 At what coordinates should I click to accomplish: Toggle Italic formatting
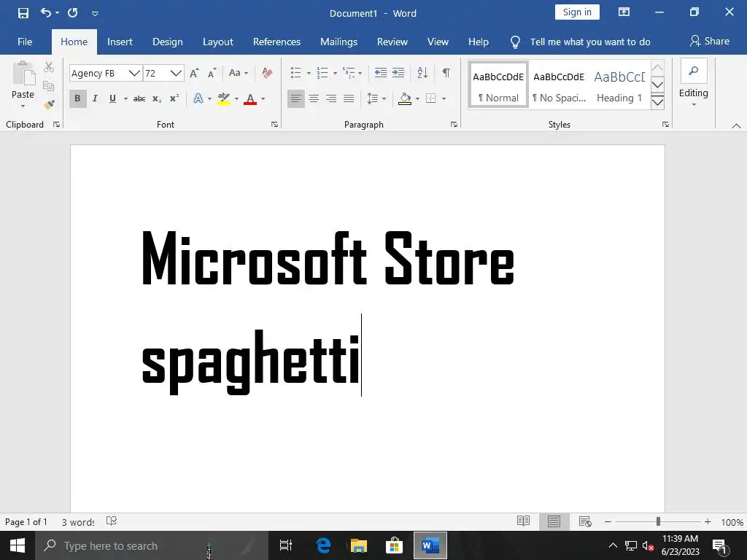coord(96,98)
